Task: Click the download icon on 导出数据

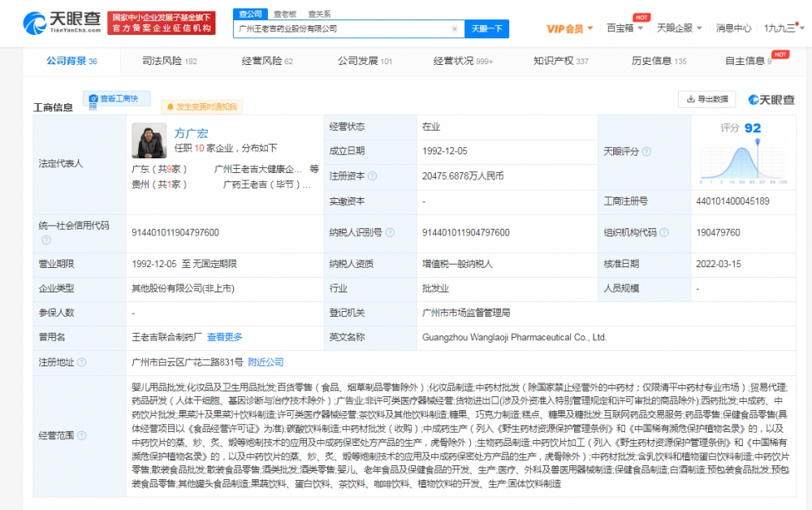Action: pyautogui.click(x=690, y=99)
